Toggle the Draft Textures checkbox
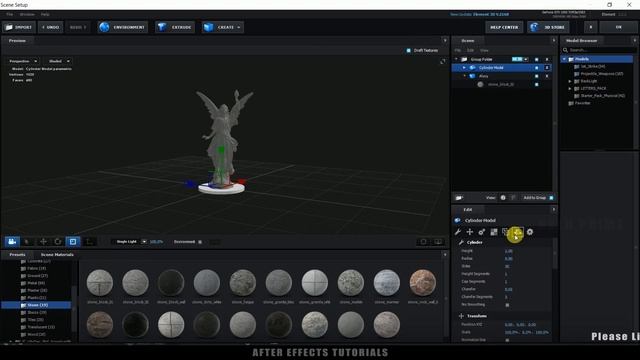 (x=409, y=51)
